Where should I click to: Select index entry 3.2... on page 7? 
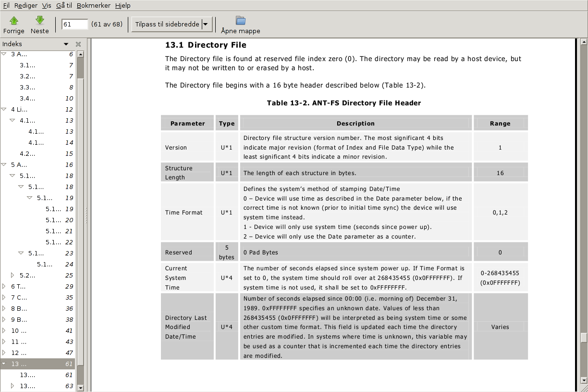coord(37,76)
